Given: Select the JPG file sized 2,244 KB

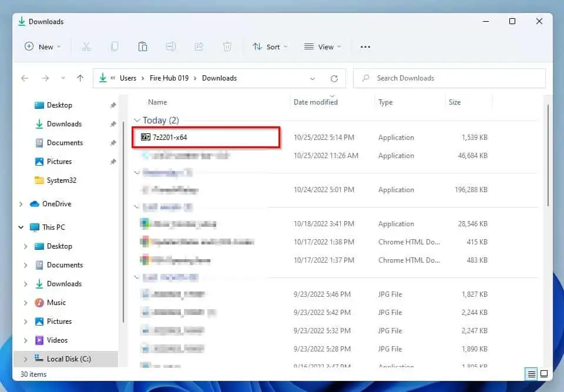Looking at the screenshot, I should [314, 313].
